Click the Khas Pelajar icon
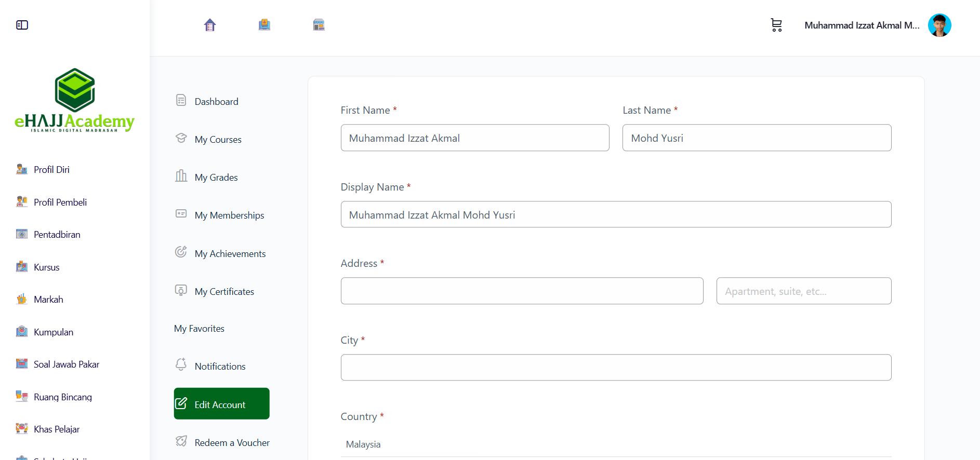Screen dimensions: 980x460 [x=22, y=429]
